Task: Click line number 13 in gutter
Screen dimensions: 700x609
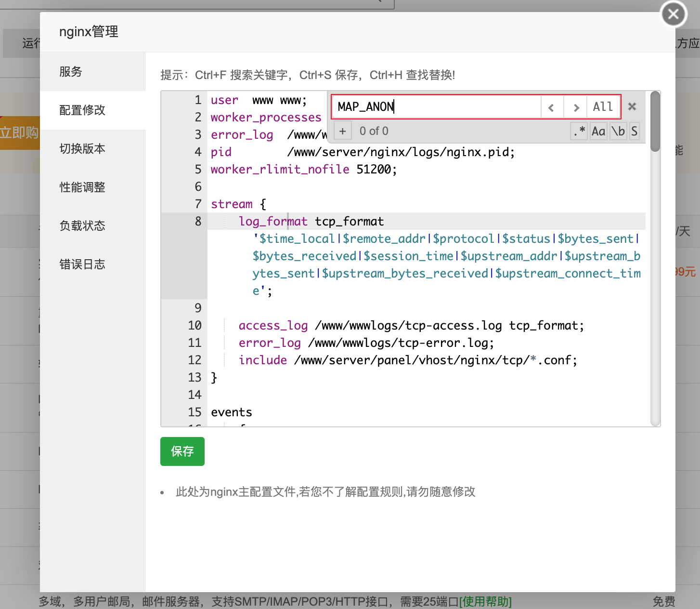Action: point(195,378)
